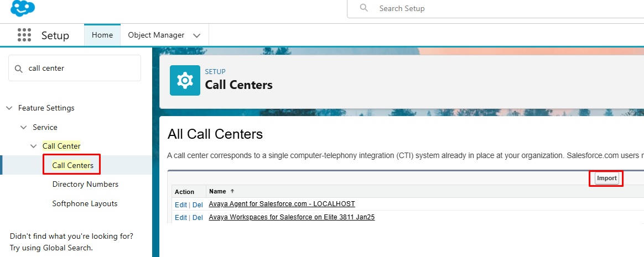Click the magnifier icon in Search Setup
Image resolution: width=644 pixels, height=257 pixels.
point(363,8)
